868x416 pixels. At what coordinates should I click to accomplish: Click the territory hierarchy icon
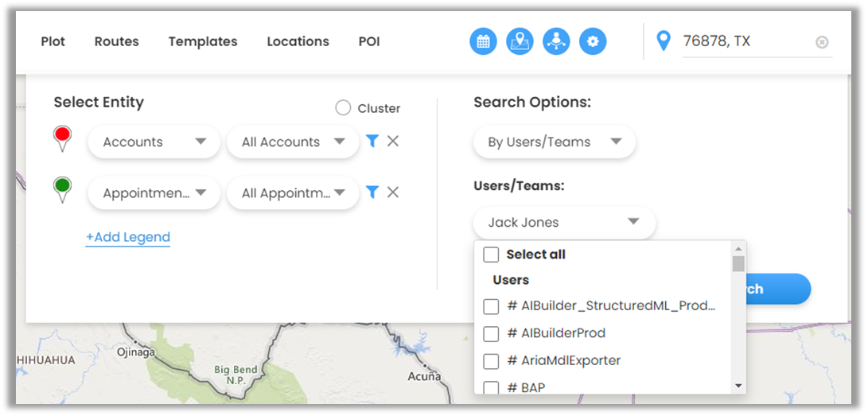click(x=556, y=41)
